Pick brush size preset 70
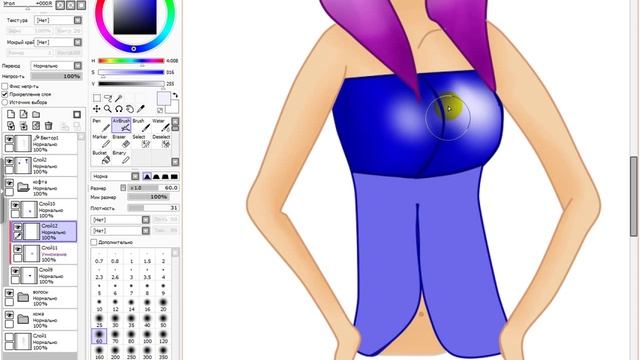Screen dimensions: 640x360 [x=115, y=336]
